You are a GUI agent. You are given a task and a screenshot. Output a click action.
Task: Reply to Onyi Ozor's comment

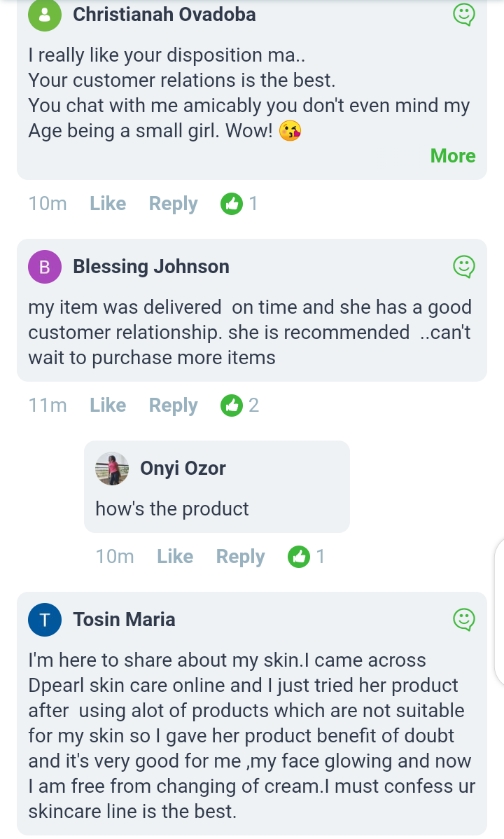point(240,557)
